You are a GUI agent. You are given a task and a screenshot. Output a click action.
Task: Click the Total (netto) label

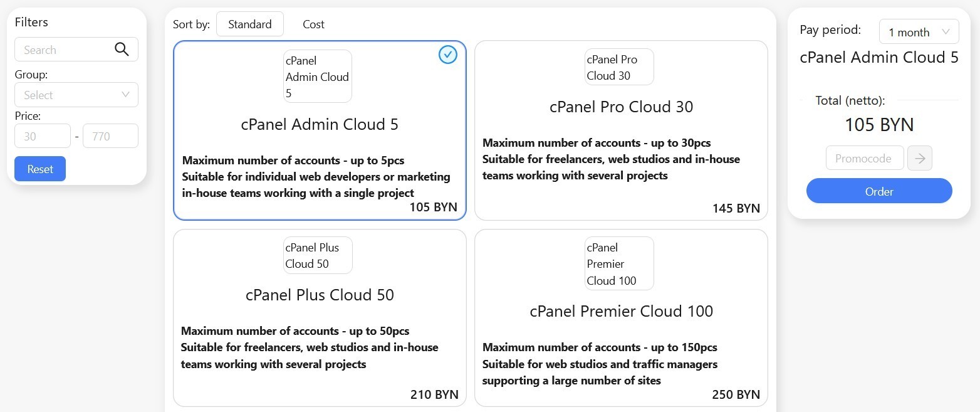850,100
